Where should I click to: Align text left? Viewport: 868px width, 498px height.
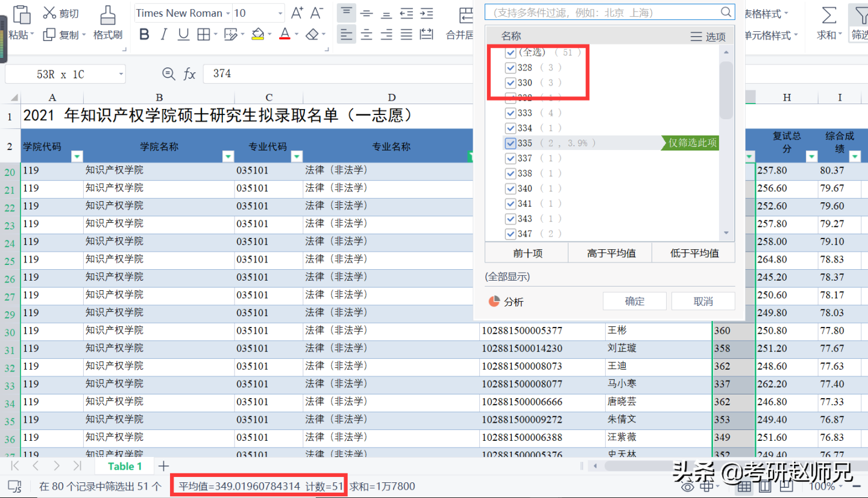pos(346,34)
